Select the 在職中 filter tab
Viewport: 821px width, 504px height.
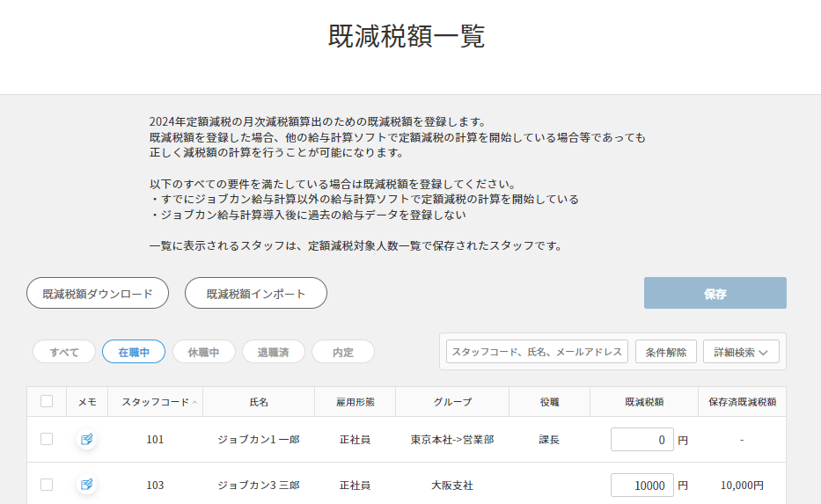pyautogui.click(x=134, y=352)
